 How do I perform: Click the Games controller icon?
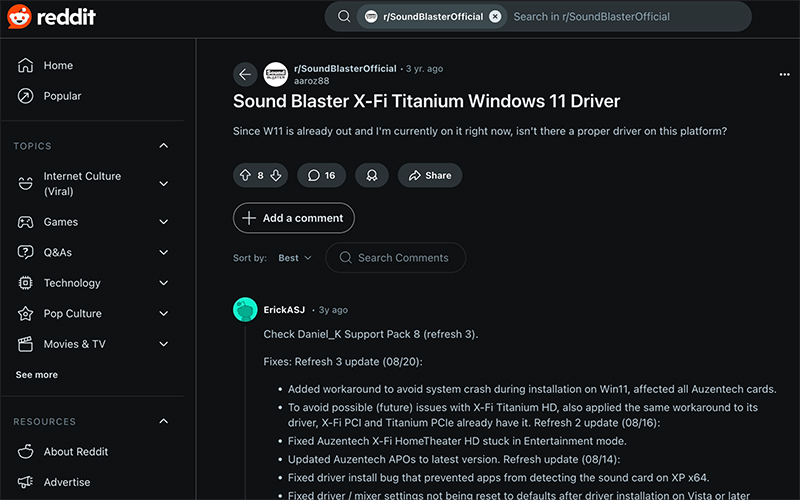26,222
